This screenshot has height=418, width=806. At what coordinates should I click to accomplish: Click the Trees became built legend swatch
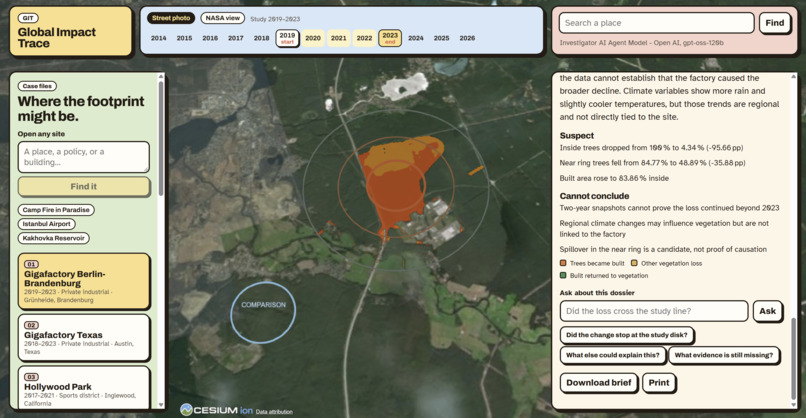(x=563, y=263)
